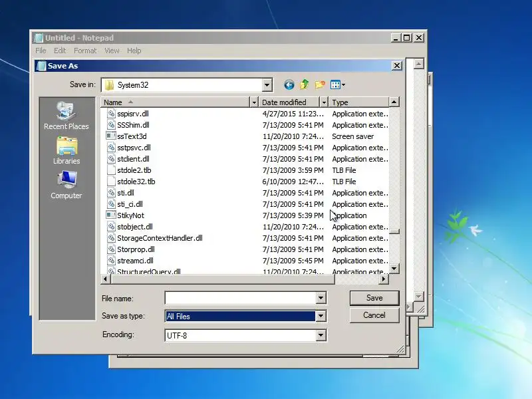Open the Edit menu in Notepad
Image resolution: width=532 pixels, height=399 pixels.
pos(60,51)
